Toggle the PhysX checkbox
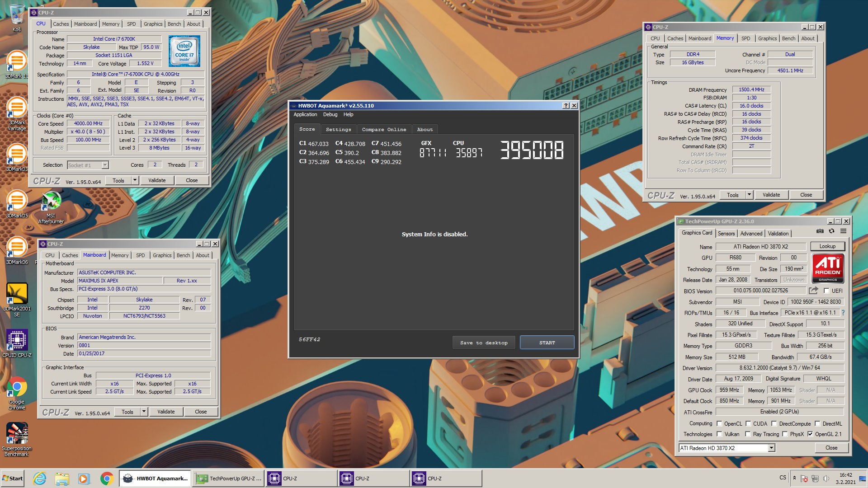The width and height of the screenshot is (868, 488). click(x=785, y=434)
